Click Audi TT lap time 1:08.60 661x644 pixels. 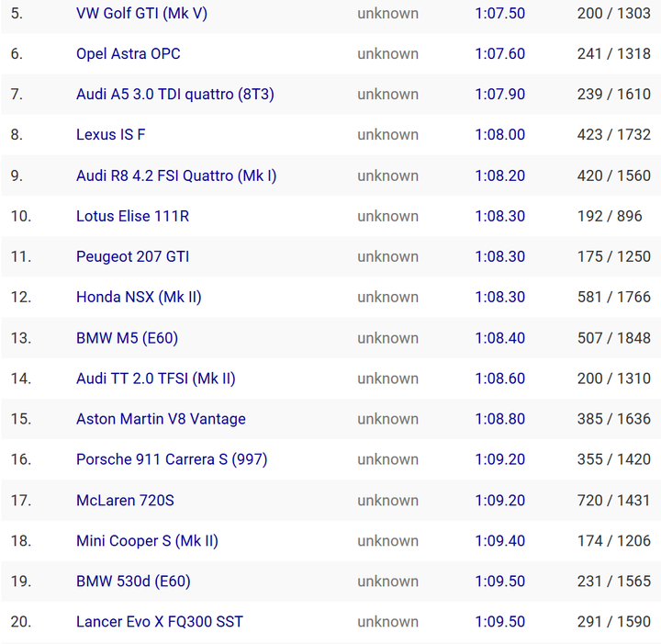click(500, 378)
